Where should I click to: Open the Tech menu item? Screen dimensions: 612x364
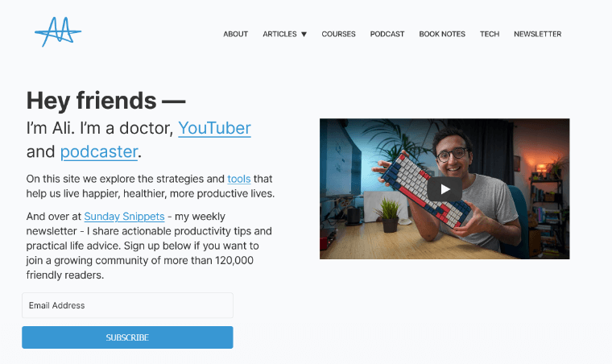(x=490, y=34)
